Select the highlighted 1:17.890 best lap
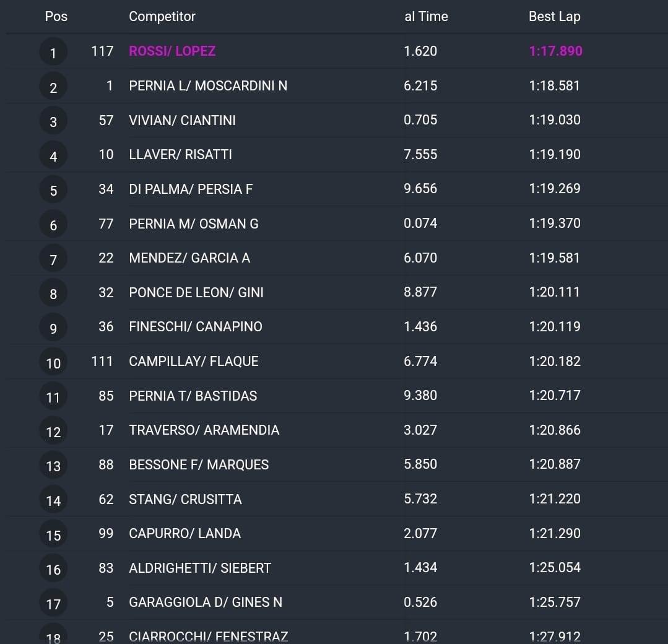 tap(555, 51)
